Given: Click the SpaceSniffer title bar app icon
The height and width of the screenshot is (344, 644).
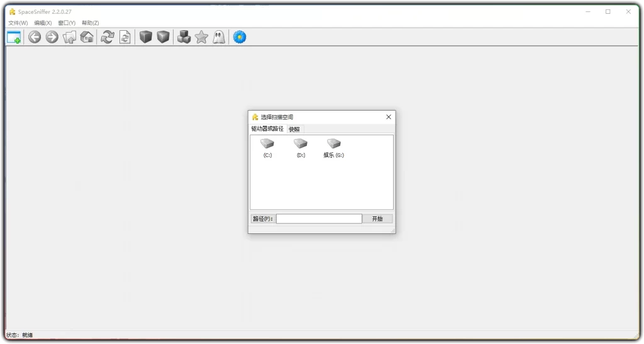Looking at the screenshot, I should coord(13,12).
